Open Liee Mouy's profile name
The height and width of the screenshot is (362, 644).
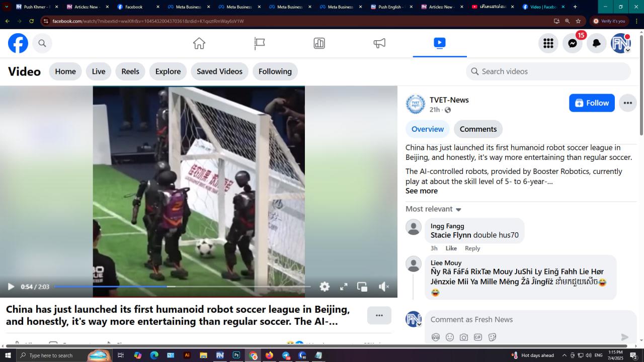click(x=446, y=263)
